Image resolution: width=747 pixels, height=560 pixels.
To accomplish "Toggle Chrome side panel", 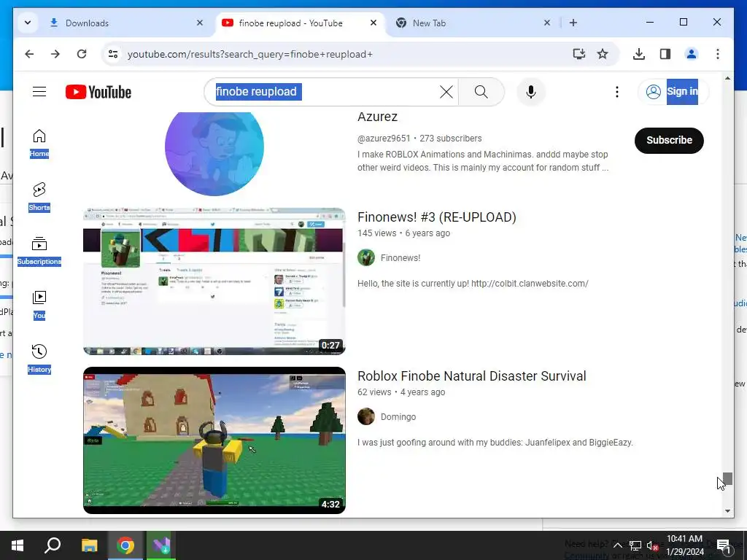I will pyautogui.click(x=665, y=54).
